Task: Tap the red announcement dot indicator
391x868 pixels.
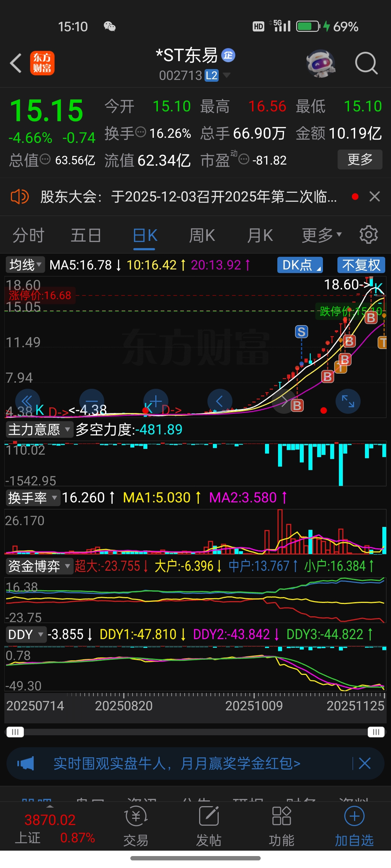Action: click(x=355, y=197)
